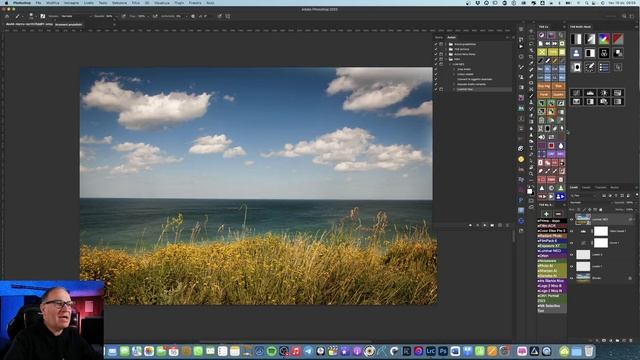This screenshot has height=360, width=640.
Task: Select the Luminar NEO layer thumbnail
Action: [583, 219]
